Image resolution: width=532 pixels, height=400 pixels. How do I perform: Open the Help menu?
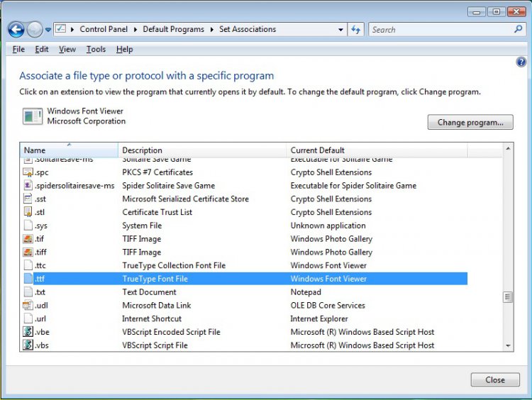[x=125, y=49]
